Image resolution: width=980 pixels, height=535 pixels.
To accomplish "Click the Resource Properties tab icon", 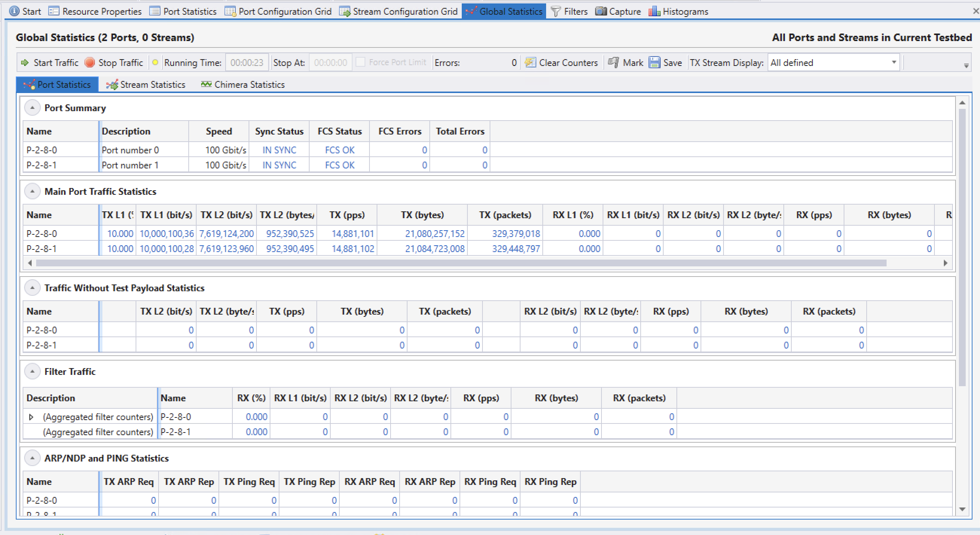I will pyautogui.click(x=53, y=11).
